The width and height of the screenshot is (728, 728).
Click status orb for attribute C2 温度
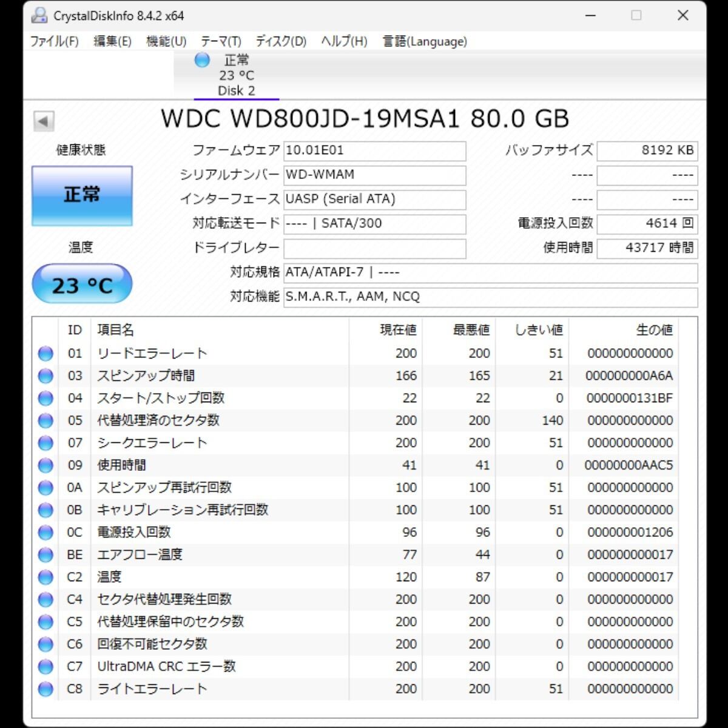click(45, 577)
